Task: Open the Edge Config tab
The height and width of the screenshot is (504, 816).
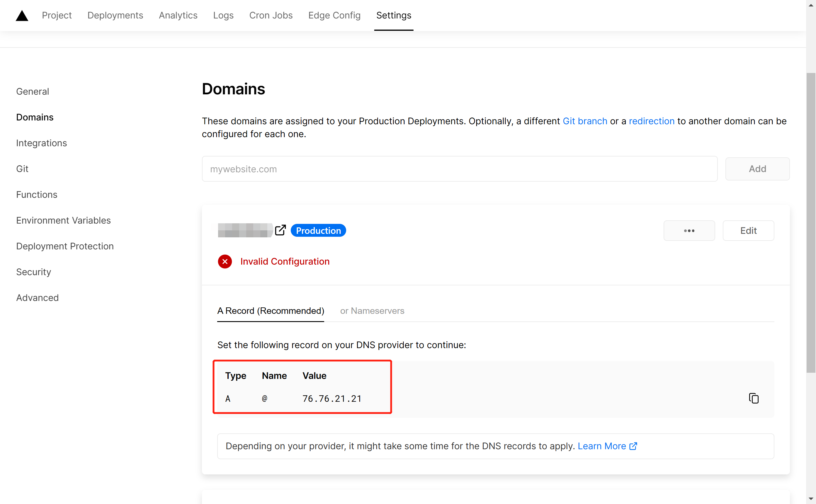Action: pos(334,15)
